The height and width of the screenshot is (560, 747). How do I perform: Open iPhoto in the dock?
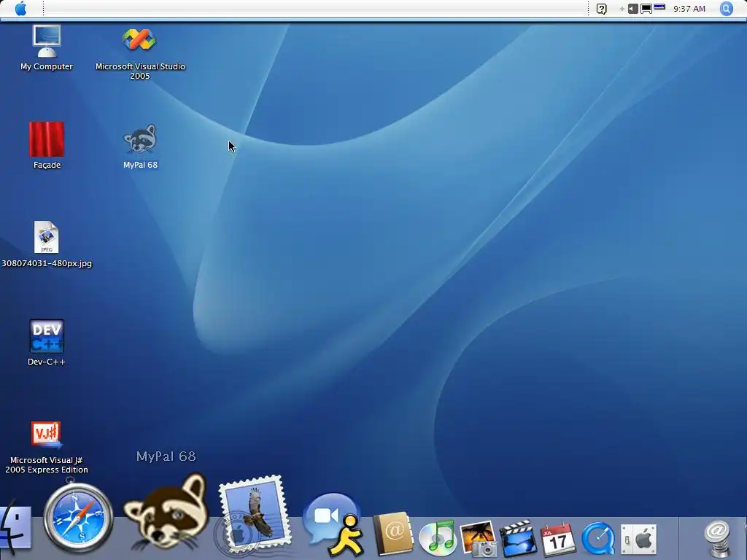[479, 538]
